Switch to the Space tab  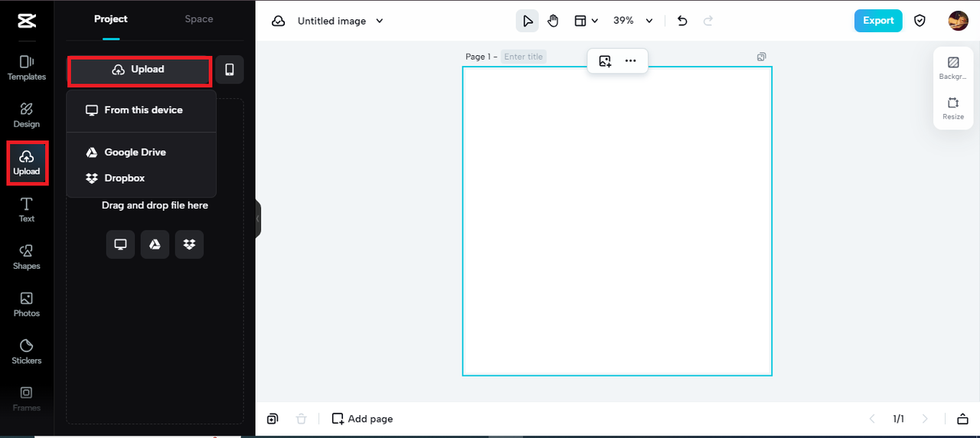pyautogui.click(x=199, y=19)
